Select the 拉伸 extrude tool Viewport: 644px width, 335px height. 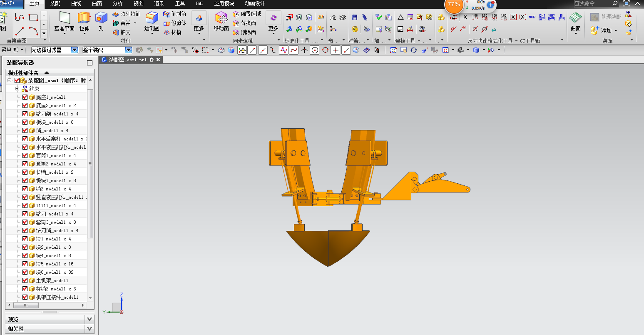pos(84,17)
